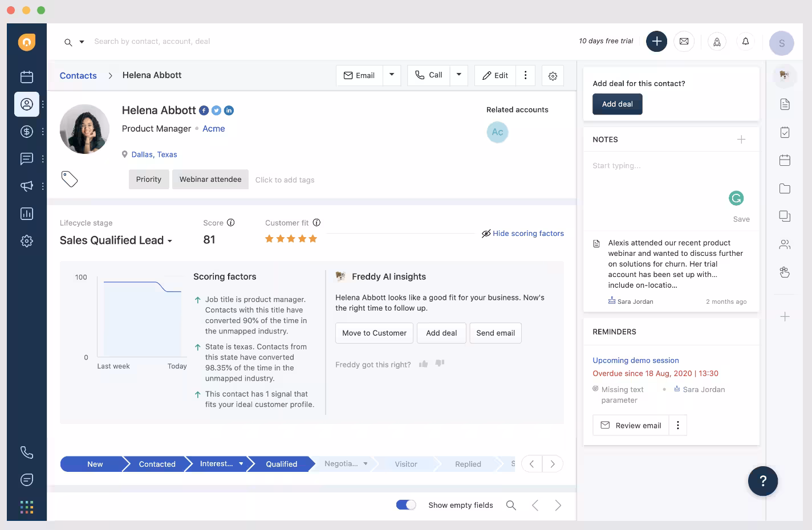Screen dimensions: 812x530
Task: Click the thumbs down feedback icon
Action: pyautogui.click(x=440, y=364)
